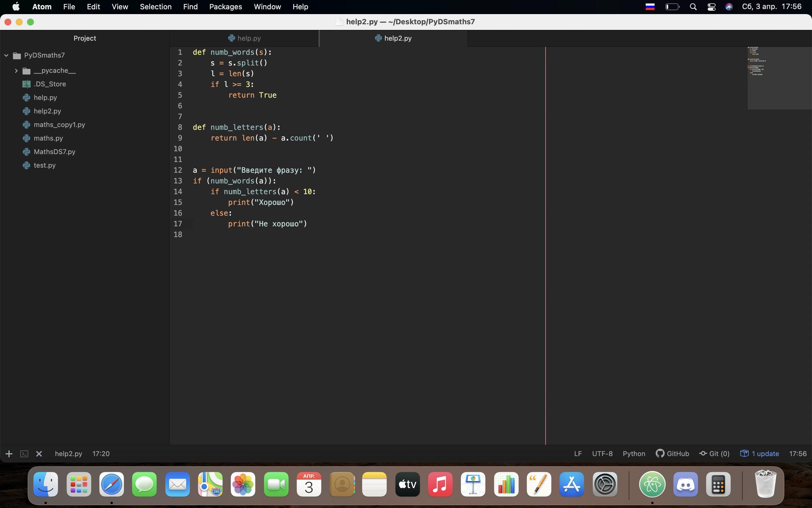Click the X close icon in status bar
812x508 pixels.
[39, 454]
